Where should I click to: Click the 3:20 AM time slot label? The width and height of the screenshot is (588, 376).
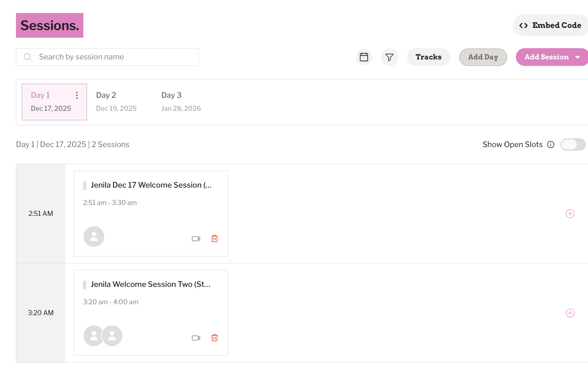click(x=41, y=313)
